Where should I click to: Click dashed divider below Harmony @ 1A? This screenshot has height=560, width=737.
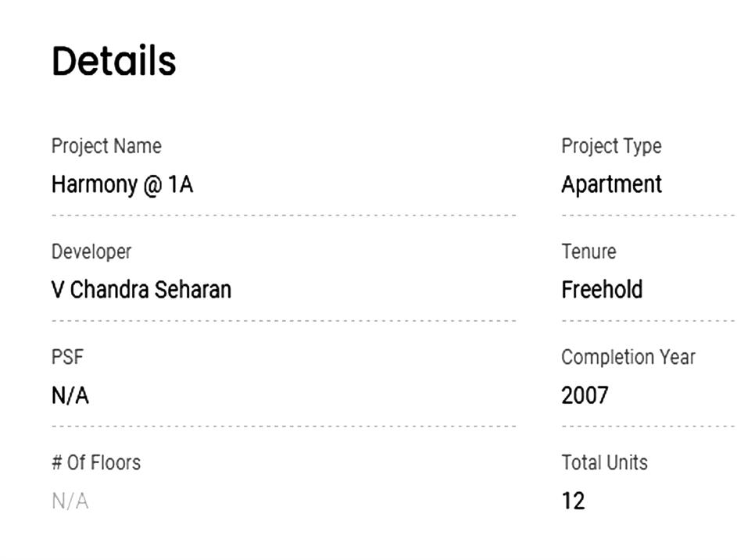(283, 215)
